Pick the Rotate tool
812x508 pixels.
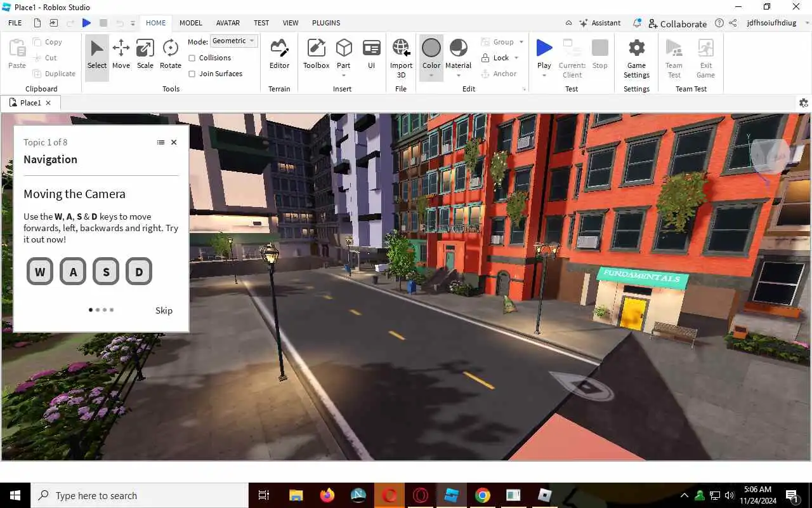click(170, 55)
